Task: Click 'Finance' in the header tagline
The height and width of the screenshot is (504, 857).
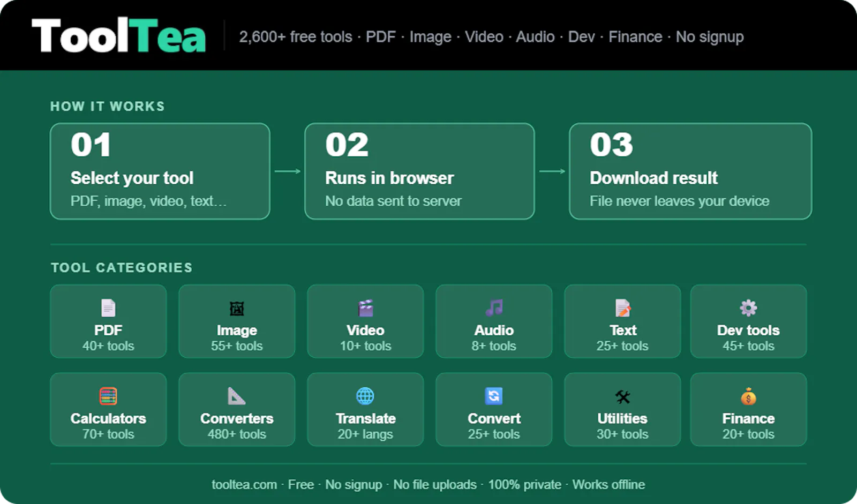Action: coord(635,37)
